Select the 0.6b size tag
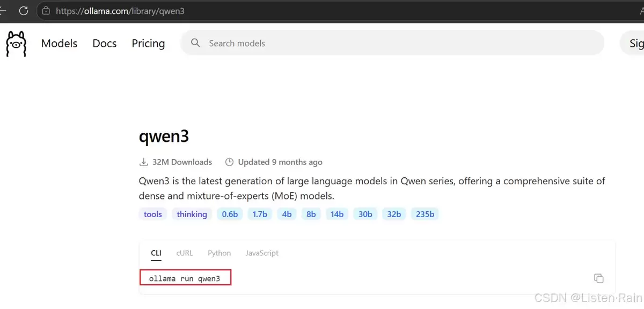 230,214
